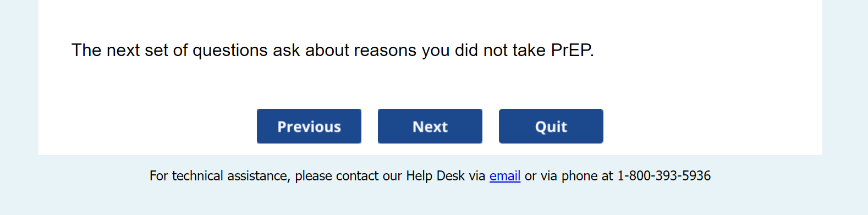Select the middle navigation button labeled Next
The width and height of the screenshot is (868, 215).
tap(430, 126)
